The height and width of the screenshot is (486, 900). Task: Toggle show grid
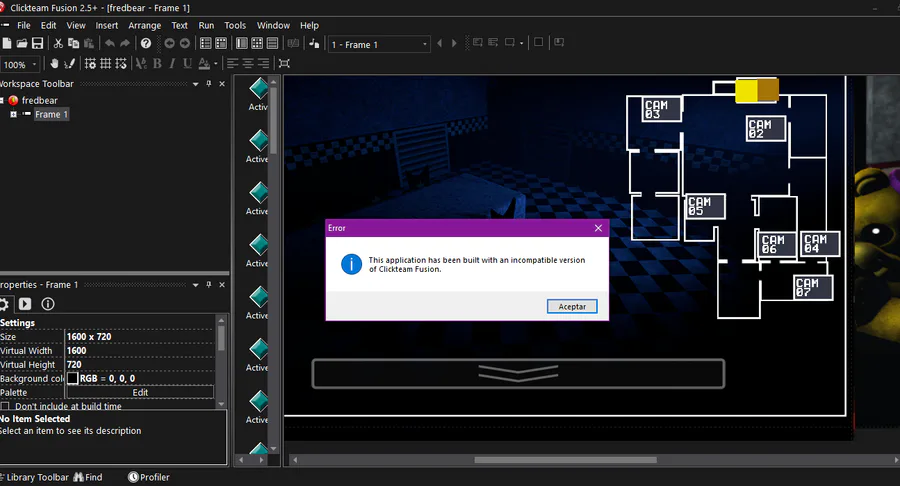pos(106,64)
